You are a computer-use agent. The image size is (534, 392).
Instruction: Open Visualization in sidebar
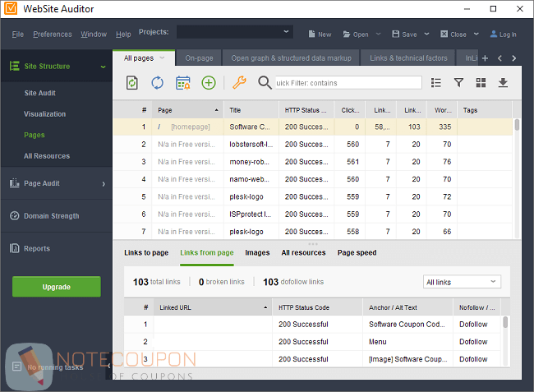44,114
